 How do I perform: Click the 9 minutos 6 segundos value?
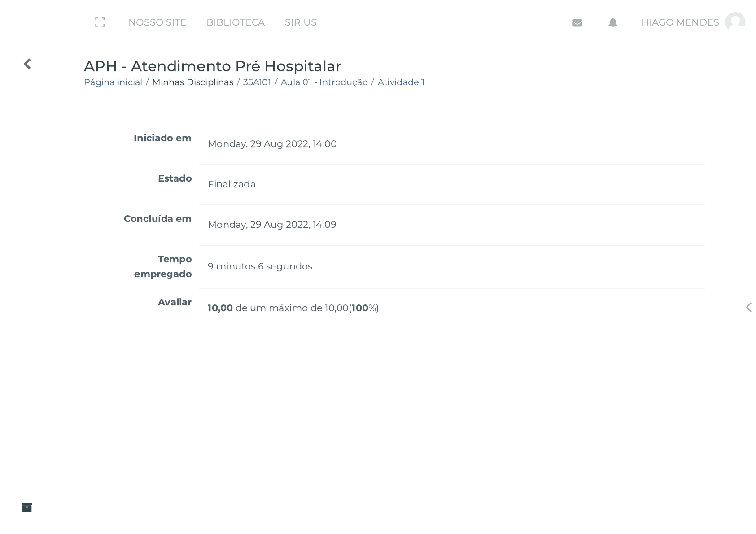tap(260, 266)
